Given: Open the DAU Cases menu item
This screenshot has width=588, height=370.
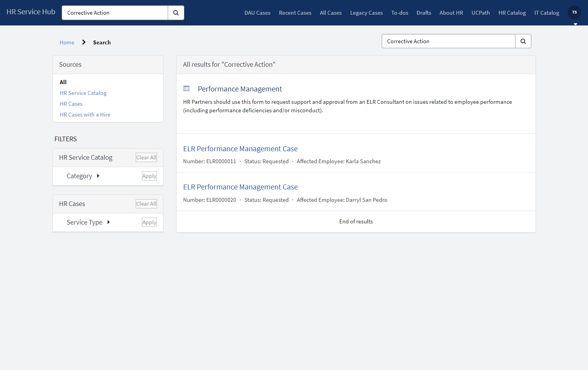Looking at the screenshot, I should (258, 13).
